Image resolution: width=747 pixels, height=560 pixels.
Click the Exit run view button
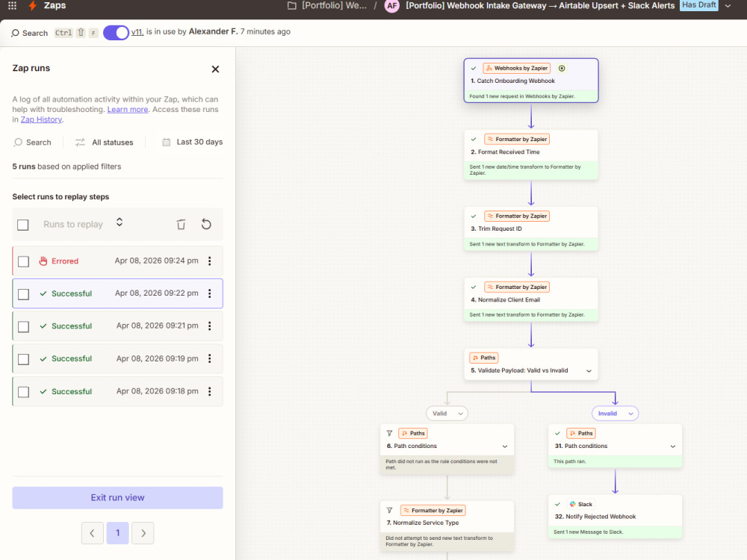[118, 497]
